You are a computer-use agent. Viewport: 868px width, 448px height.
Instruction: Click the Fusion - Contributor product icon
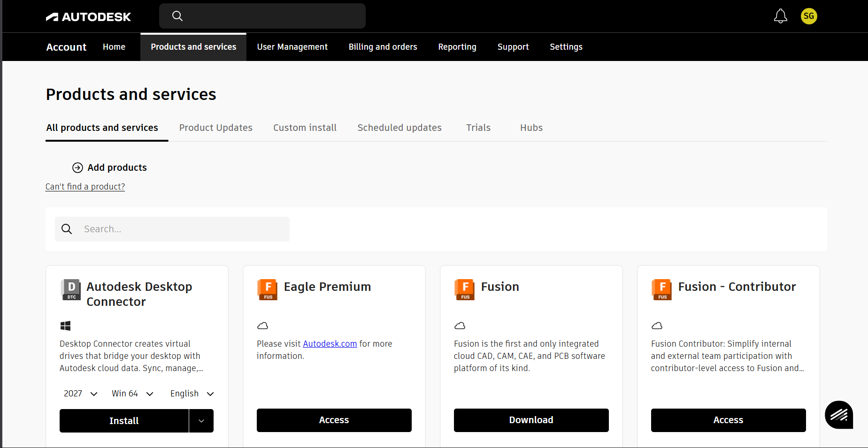tap(662, 289)
